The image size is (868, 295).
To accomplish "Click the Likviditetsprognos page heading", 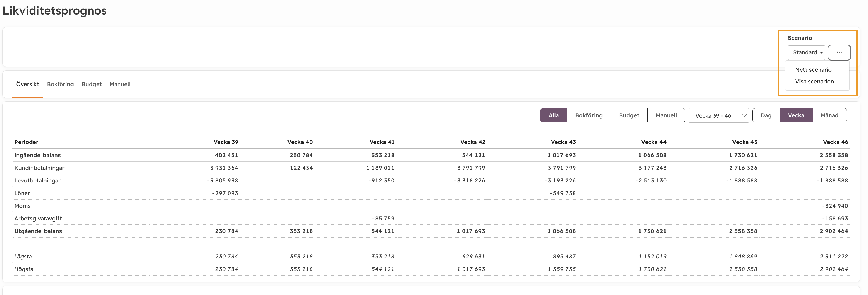I will click(x=55, y=11).
